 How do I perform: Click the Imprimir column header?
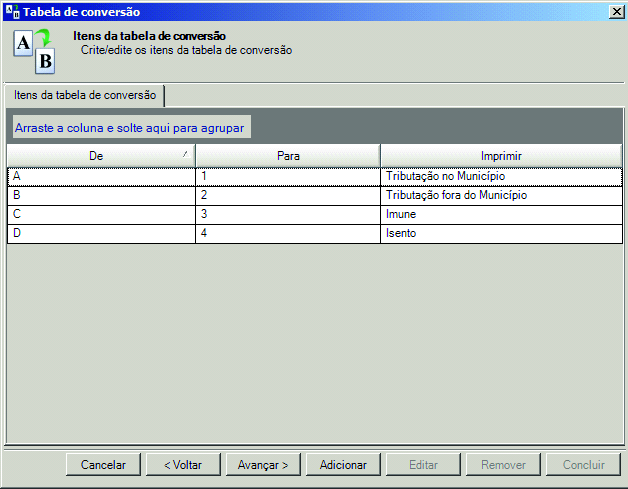tap(501, 156)
